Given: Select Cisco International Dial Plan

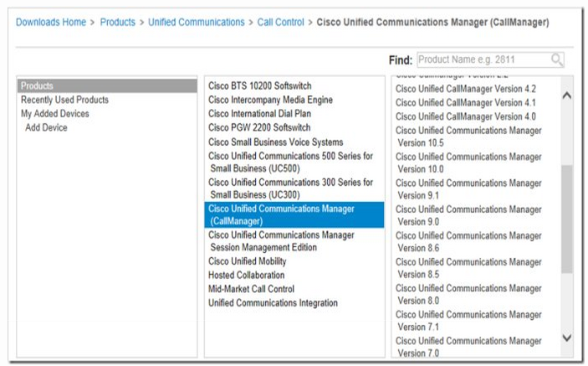Looking at the screenshot, I should [259, 114].
